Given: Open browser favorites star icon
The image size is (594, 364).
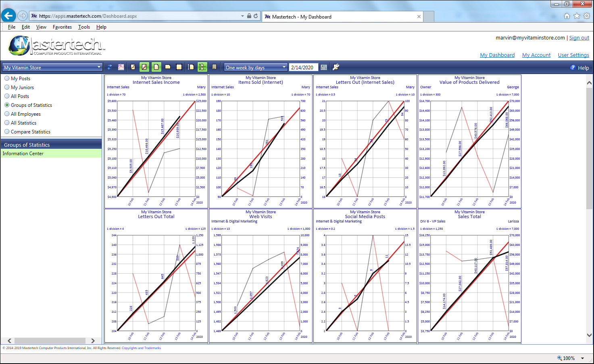Looking at the screenshot, I should (577, 16).
